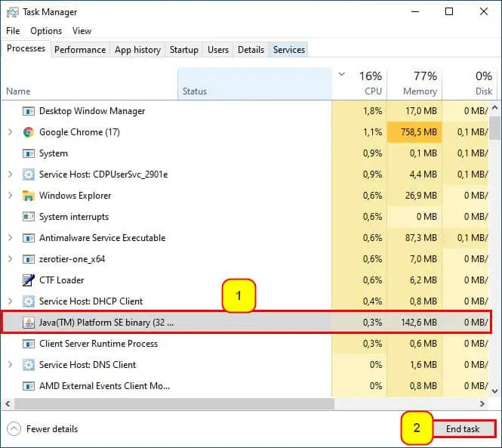Image resolution: width=502 pixels, height=448 pixels.
Task: Click the Desktop Window Manager icon
Action: click(29, 111)
